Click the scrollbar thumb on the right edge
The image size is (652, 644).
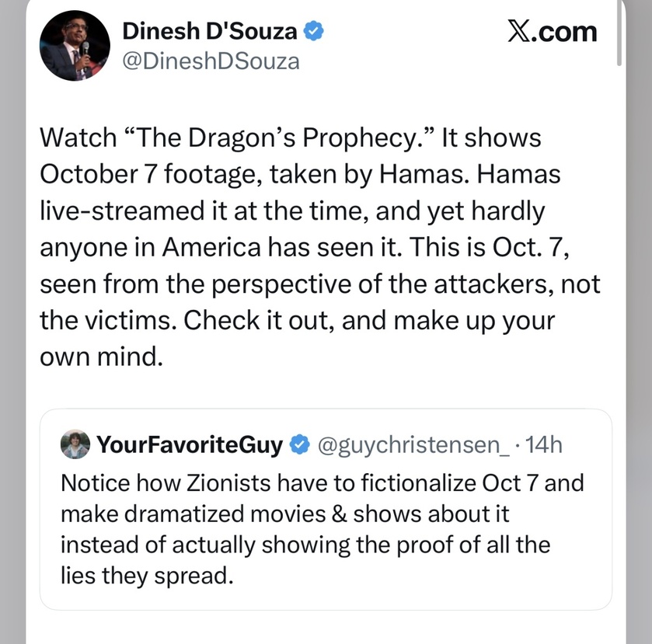click(x=619, y=33)
